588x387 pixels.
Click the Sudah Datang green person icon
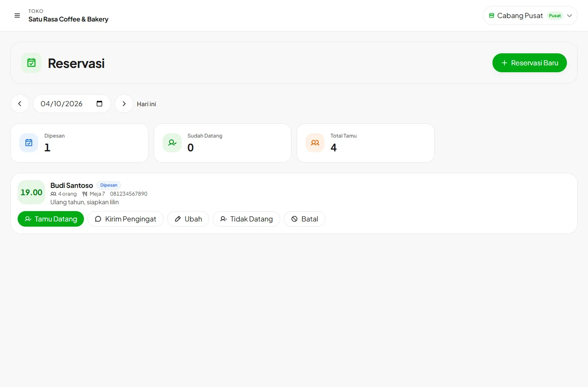[x=172, y=143]
